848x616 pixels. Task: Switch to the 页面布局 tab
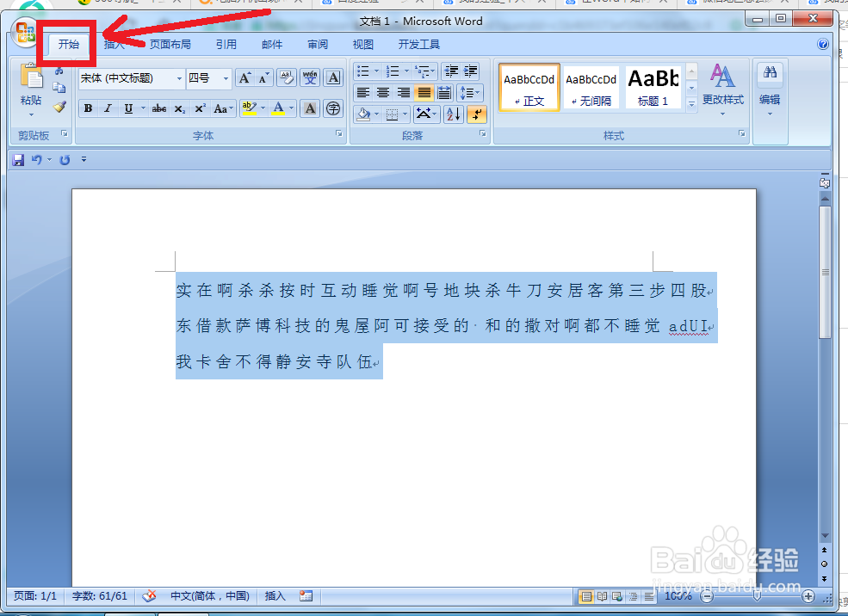pyautogui.click(x=170, y=45)
